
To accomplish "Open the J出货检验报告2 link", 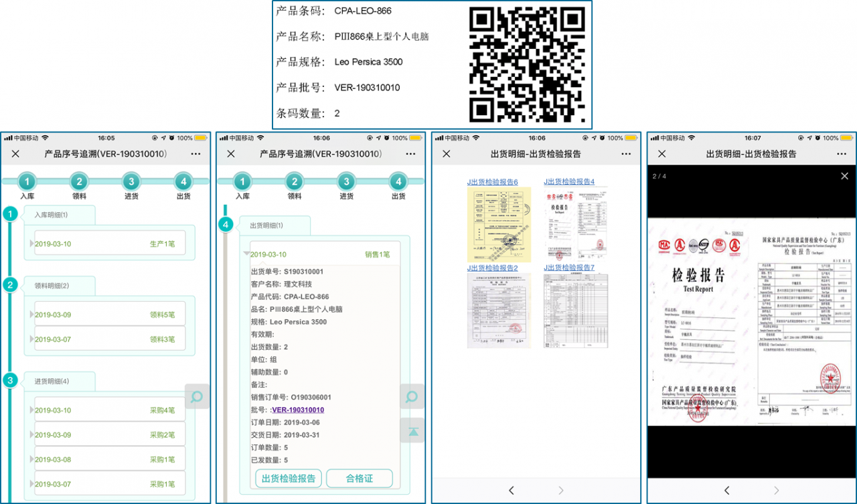I will (493, 268).
